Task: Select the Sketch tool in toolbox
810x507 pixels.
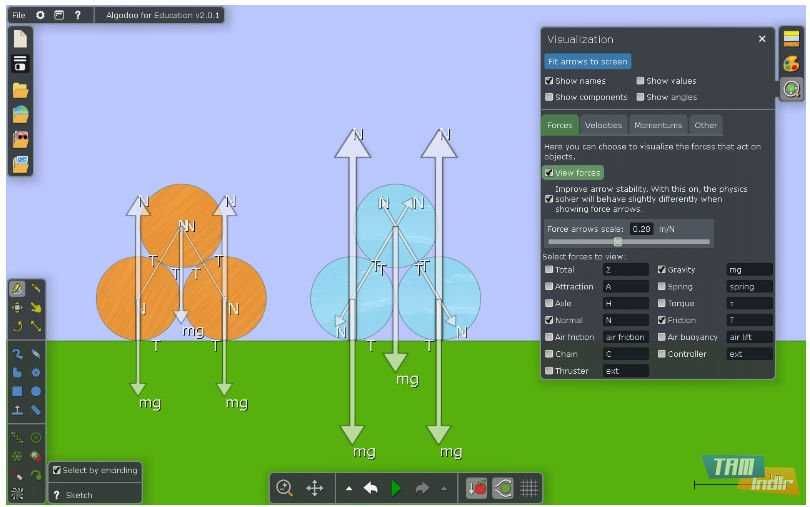Action: point(18,288)
